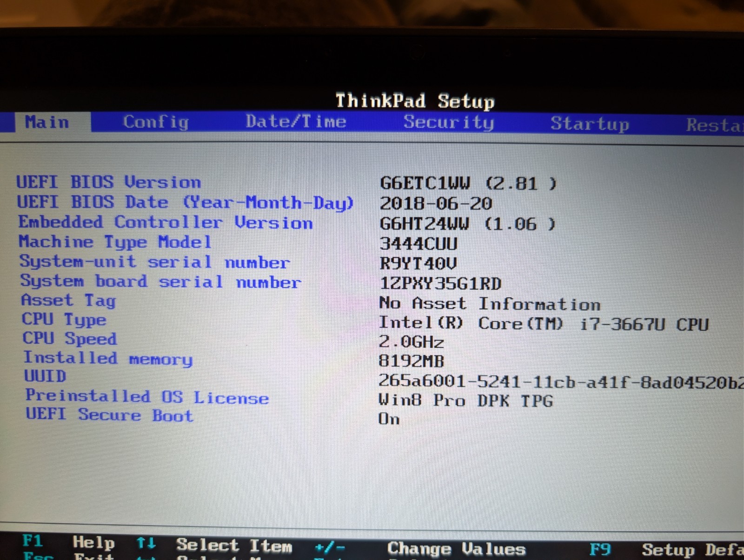Click the ThinkPad Setup title
The image size is (744, 560).
point(415,101)
